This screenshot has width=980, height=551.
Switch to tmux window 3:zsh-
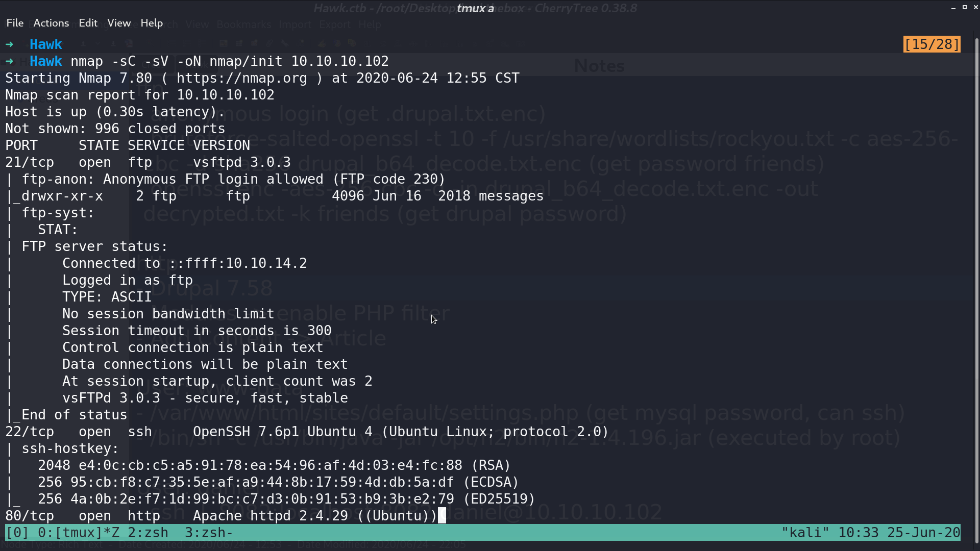[x=209, y=533]
